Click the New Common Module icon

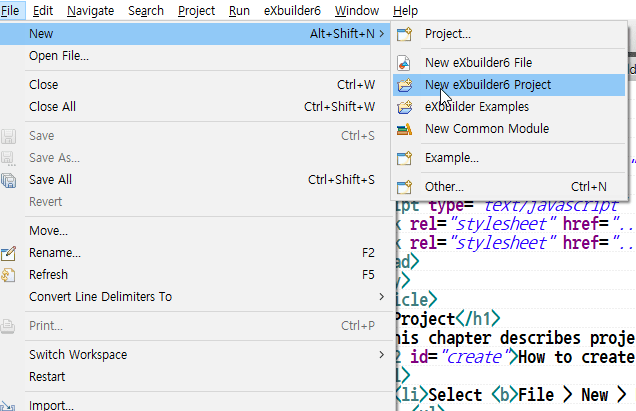tap(404, 129)
